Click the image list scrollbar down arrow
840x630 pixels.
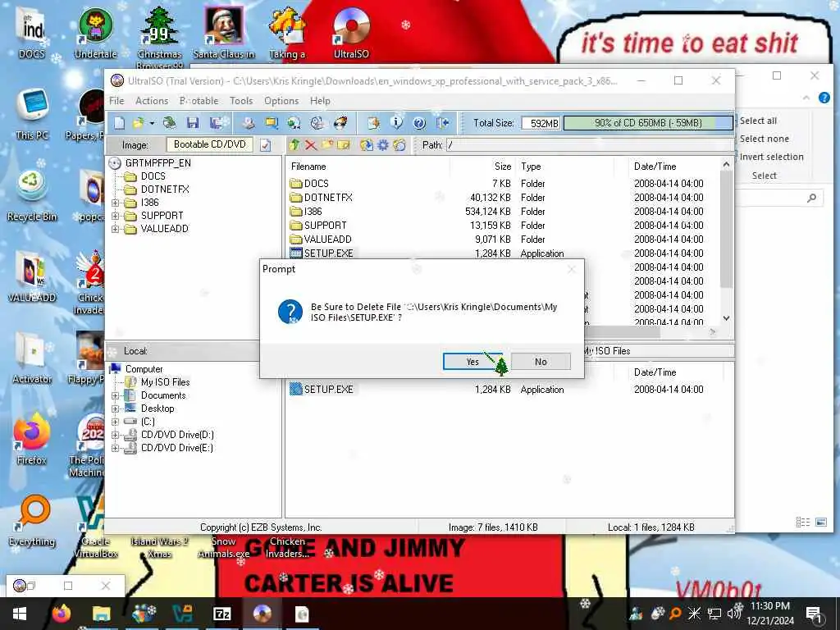click(x=726, y=318)
